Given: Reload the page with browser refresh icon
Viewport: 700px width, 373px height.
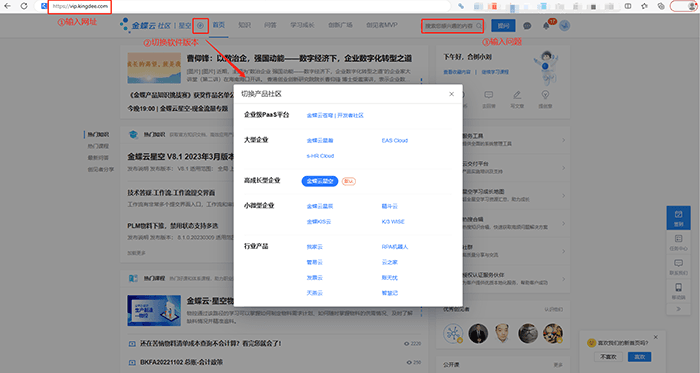Looking at the screenshot, I should click(24, 6).
